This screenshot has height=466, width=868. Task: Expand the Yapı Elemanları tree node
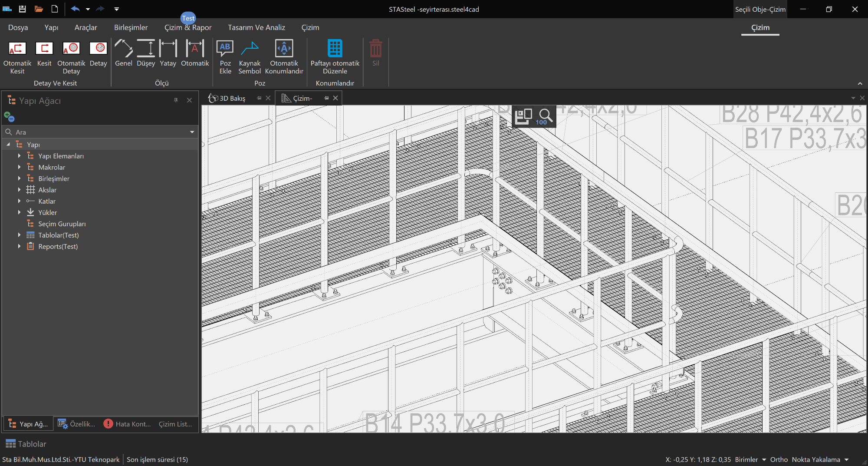click(19, 156)
